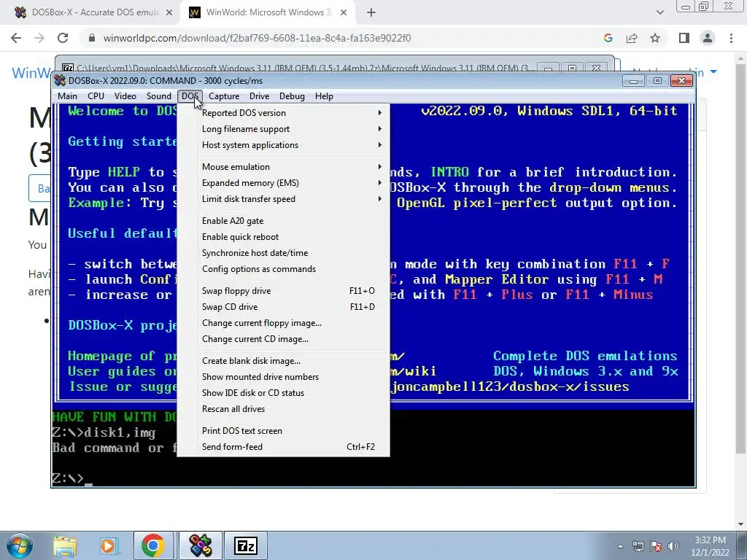Select Show mounted drive numbers
Image resolution: width=747 pixels, height=560 pixels.
284,377
